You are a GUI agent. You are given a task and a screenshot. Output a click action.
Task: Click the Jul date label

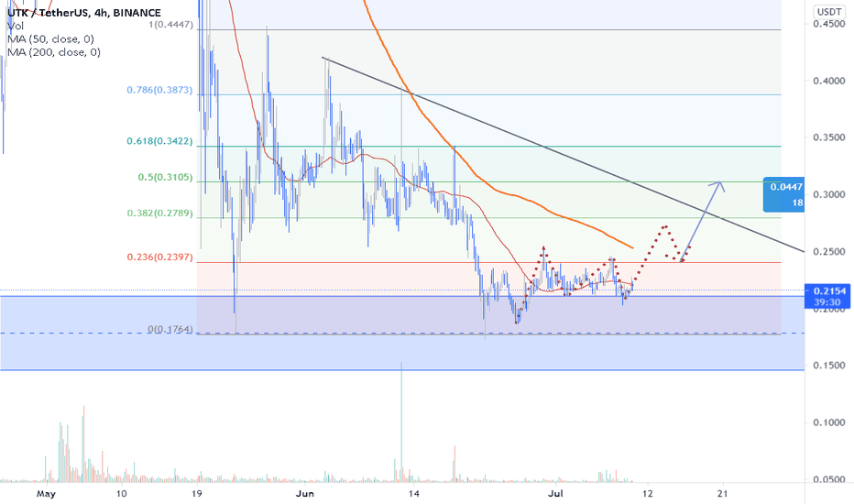point(555,494)
